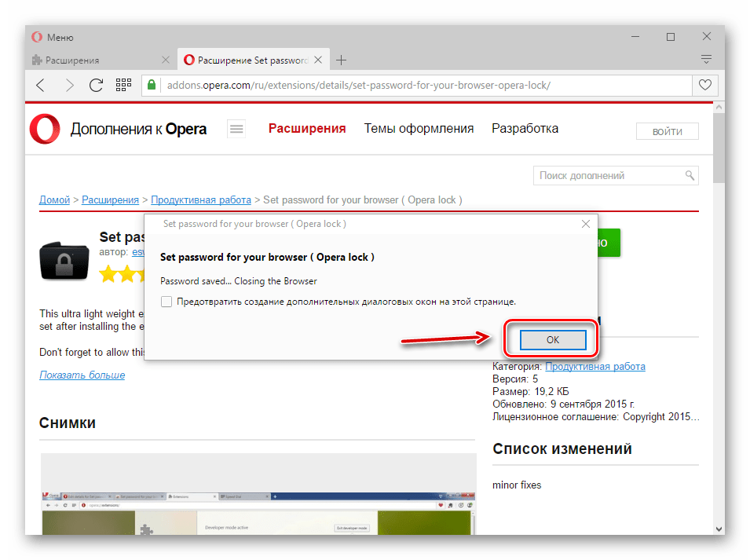Close the Расширения tab
The height and width of the screenshot is (560, 750).
(166, 60)
